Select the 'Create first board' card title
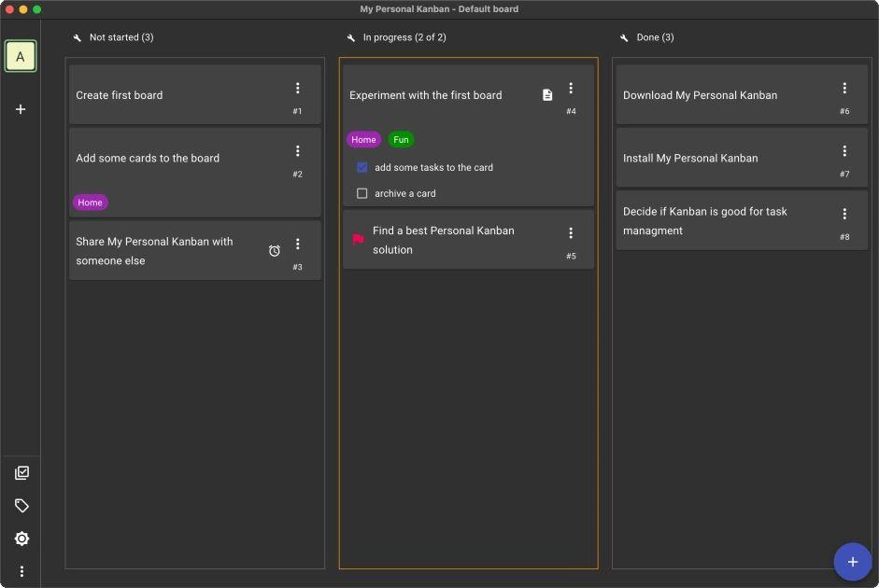The image size is (879, 588). [120, 95]
